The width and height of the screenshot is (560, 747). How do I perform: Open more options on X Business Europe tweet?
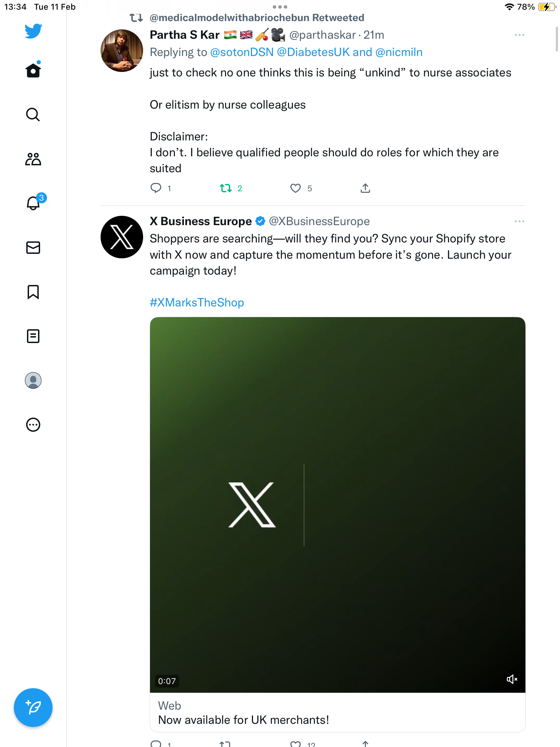point(519,221)
